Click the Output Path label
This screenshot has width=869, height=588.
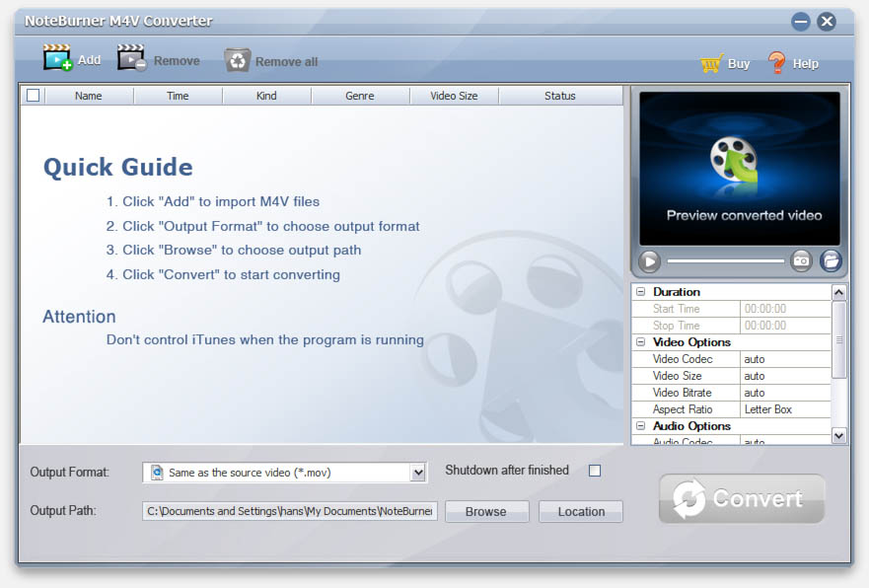[x=63, y=510]
